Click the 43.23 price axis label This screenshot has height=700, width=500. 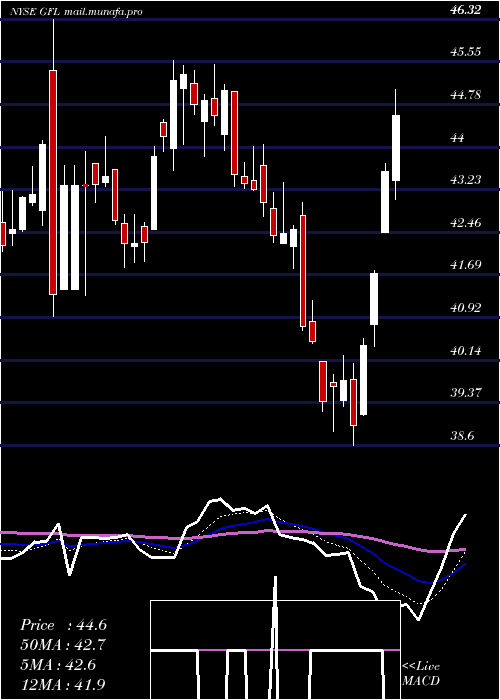(466, 179)
